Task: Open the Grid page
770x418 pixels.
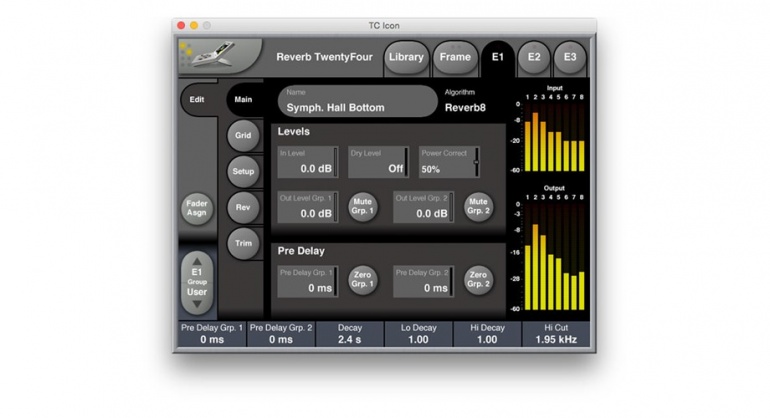Action: pyautogui.click(x=243, y=135)
